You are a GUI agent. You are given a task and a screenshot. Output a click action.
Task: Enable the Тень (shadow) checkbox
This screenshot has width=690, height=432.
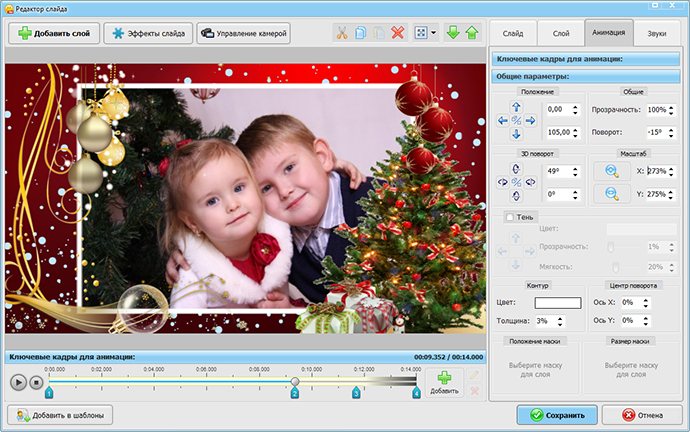tap(510, 217)
